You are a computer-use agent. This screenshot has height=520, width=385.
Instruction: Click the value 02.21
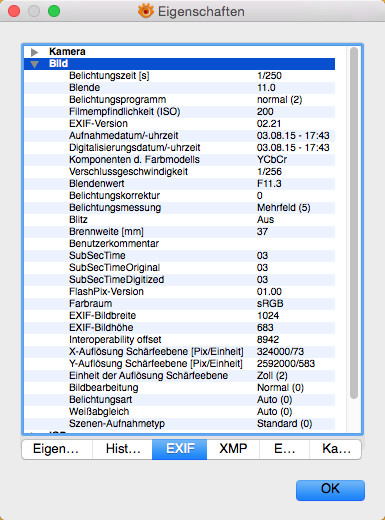click(x=269, y=124)
